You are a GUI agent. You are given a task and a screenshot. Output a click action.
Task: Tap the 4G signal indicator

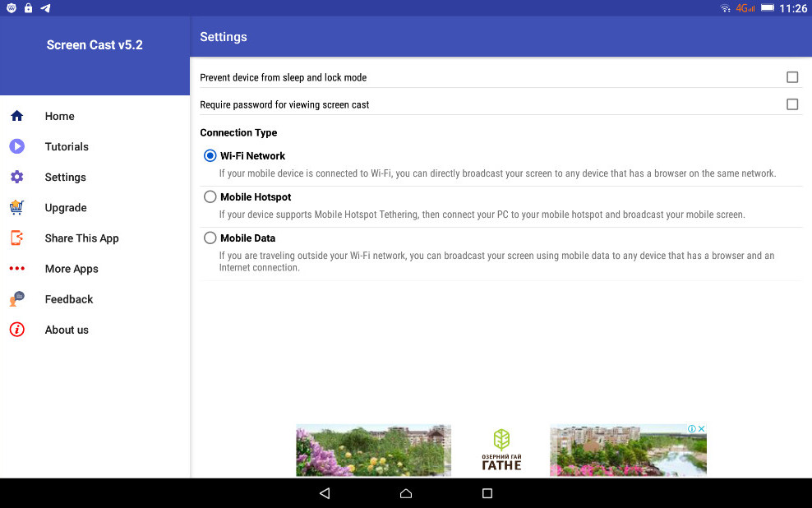tap(745, 8)
